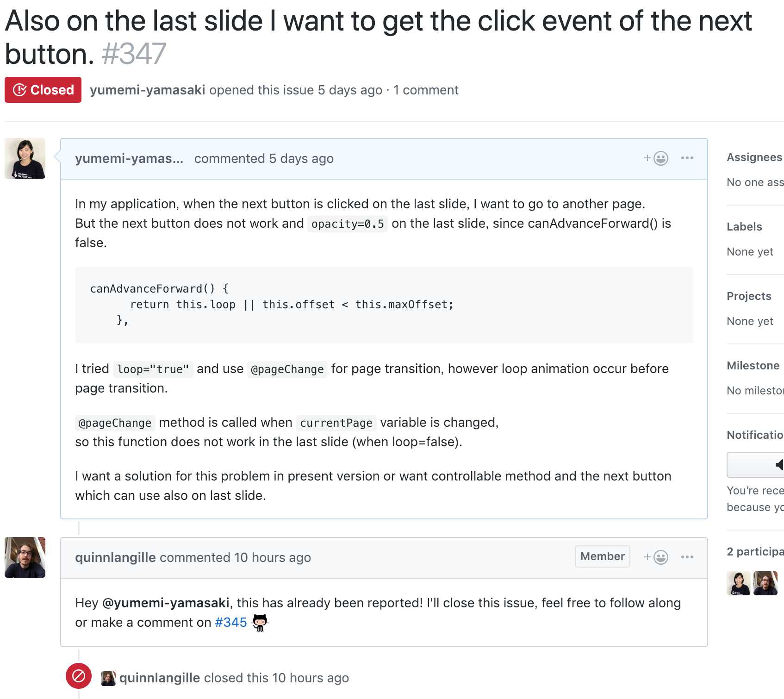
Task: Click quinnlangille's avatar beside second comment
Action: (25, 557)
